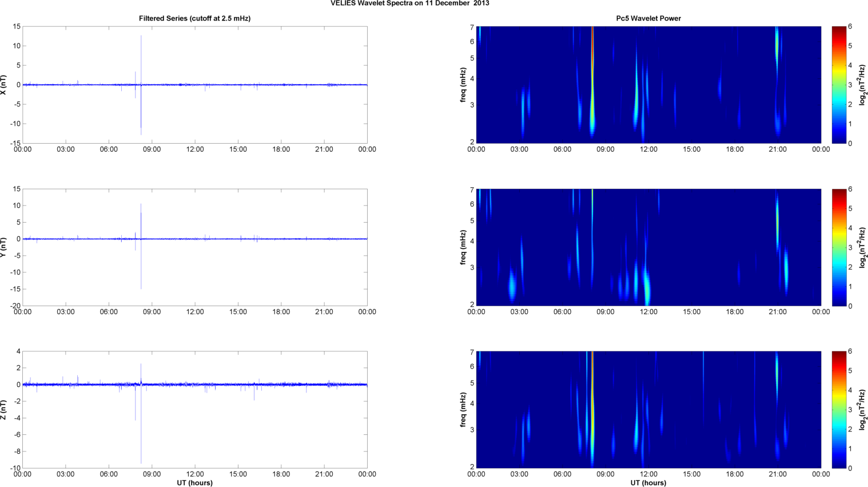The height and width of the screenshot is (487, 868).
Task: Click the '12:00' tick under the X series plot
Action: pyautogui.click(x=195, y=149)
